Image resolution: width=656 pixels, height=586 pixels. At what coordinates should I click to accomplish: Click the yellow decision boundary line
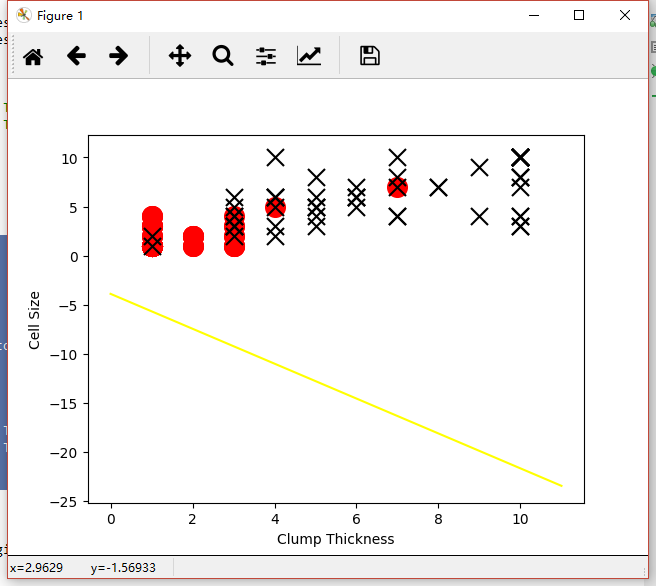[x=336, y=390]
